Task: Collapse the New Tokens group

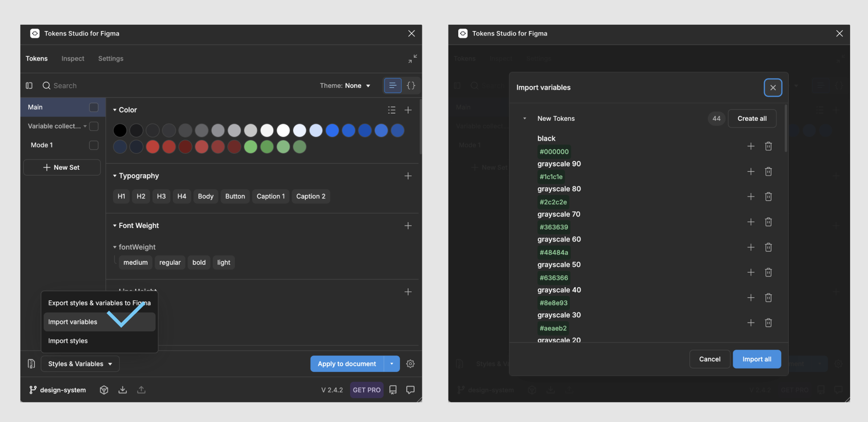Action: pyautogui.click(x=525, y=118)
